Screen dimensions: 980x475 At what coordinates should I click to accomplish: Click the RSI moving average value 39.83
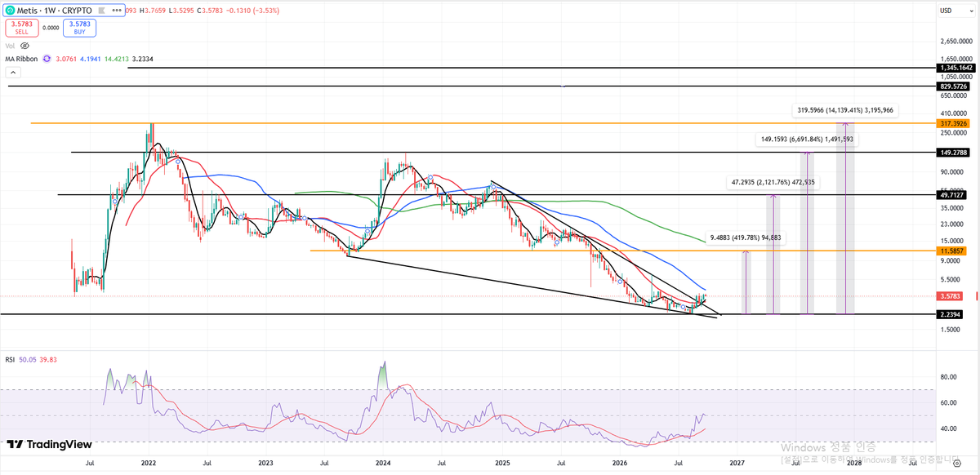point(49,359)
